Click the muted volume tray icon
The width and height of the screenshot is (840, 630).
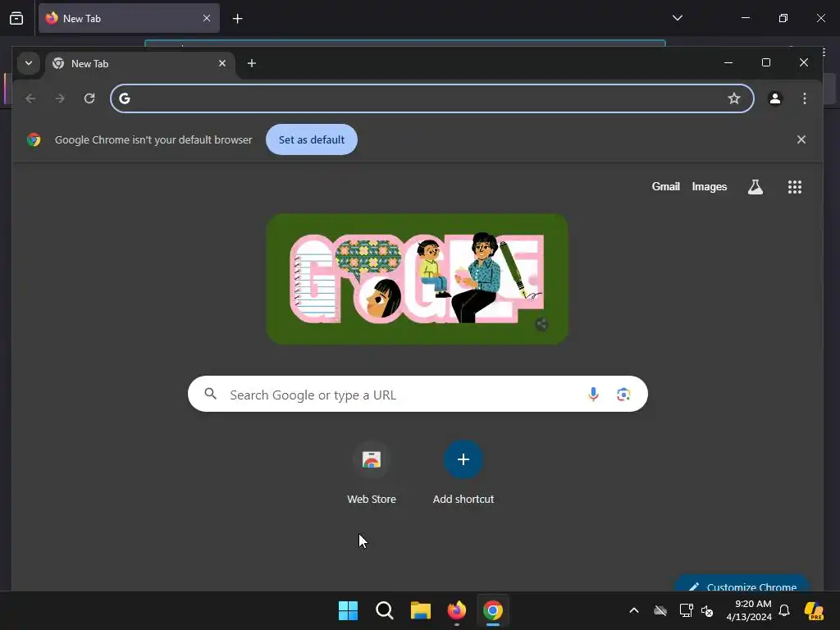707,610
